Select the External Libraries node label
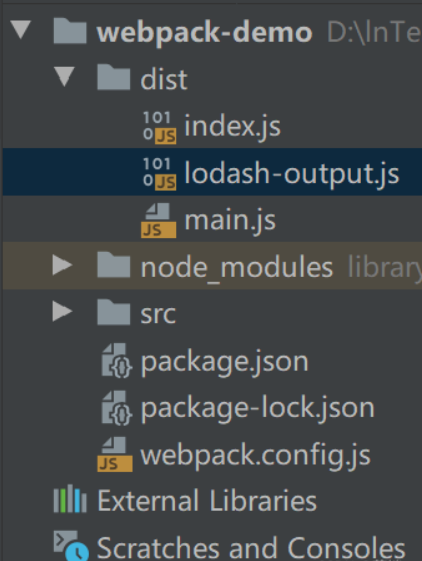Screen dimensions: 422x561 coord(207,501)
